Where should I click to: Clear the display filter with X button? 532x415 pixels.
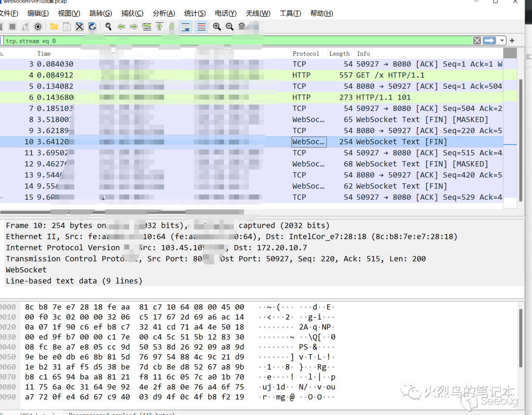click(477, 41)
